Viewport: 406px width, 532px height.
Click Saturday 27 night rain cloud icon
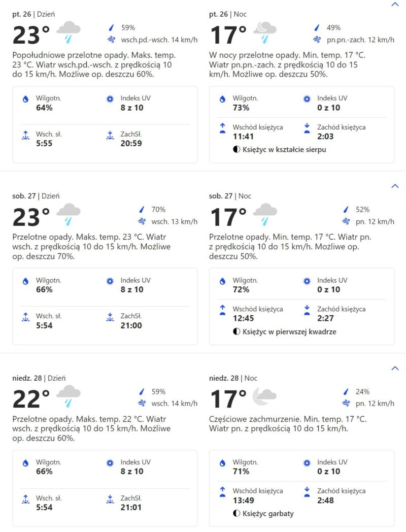[264, 214]
